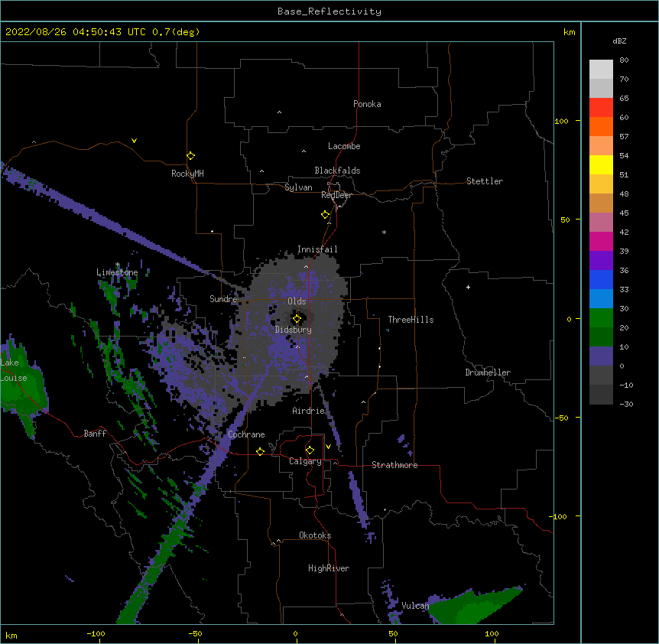Viewport: 659px width, 644px height.
Task: Click the white asterisk above Limestone label
Action: pyautogui.click(x=117, y=265)
